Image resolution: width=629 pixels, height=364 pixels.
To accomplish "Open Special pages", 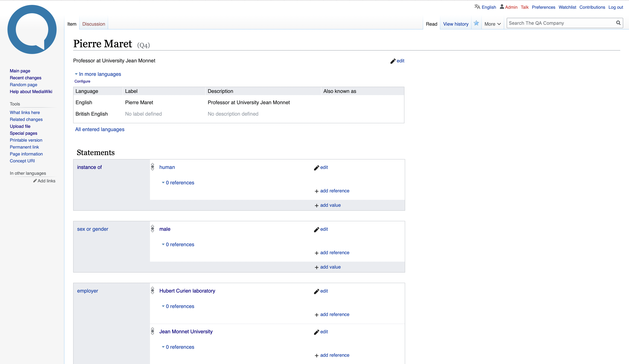I will pyautogui.click(x=23, y=133).
